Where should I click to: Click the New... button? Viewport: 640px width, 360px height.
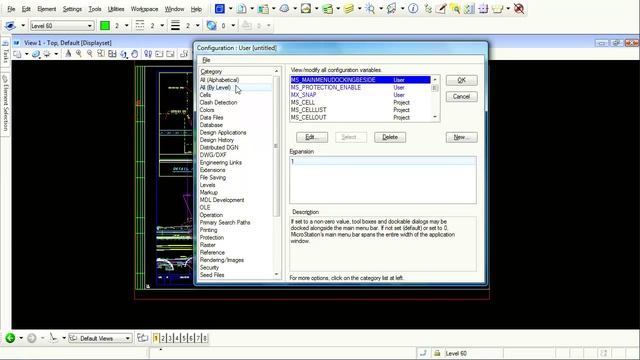click(x=461, y=137)
